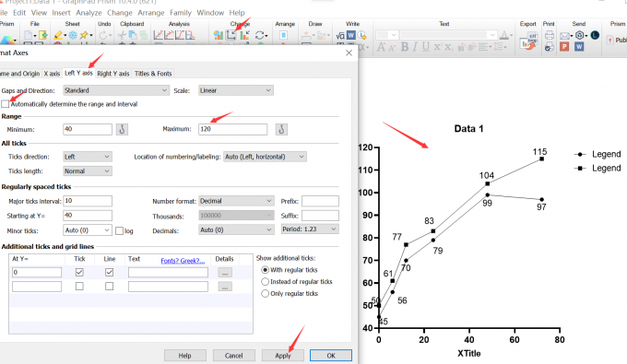Click the hook icon beside Minimum field

click(x=122, y=129)
